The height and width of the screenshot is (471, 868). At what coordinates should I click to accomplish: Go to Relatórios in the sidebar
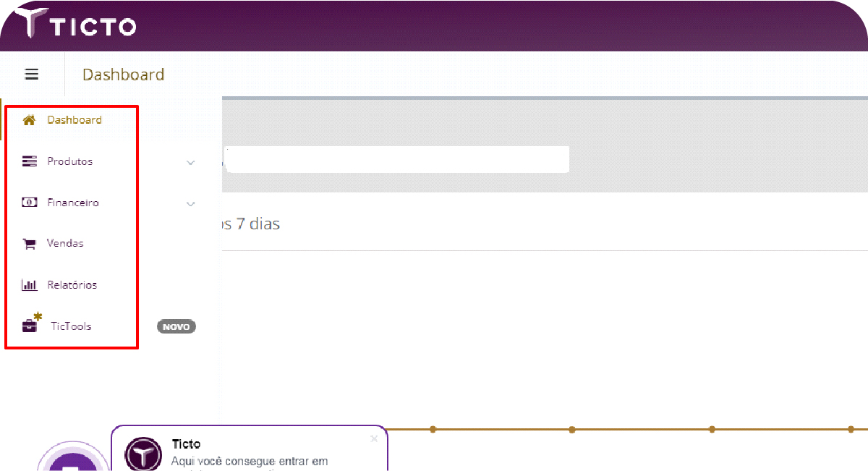click(x=72, y=285)
